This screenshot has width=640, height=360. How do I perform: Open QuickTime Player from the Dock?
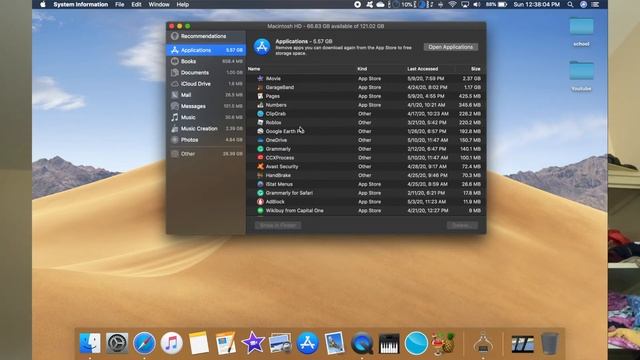(362, 343)
